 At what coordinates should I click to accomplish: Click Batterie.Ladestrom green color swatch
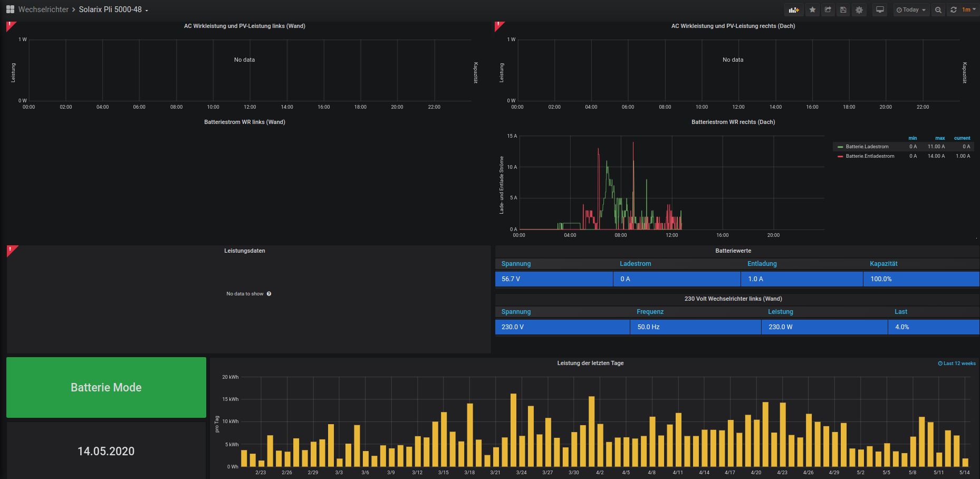(x=840, y=147)
